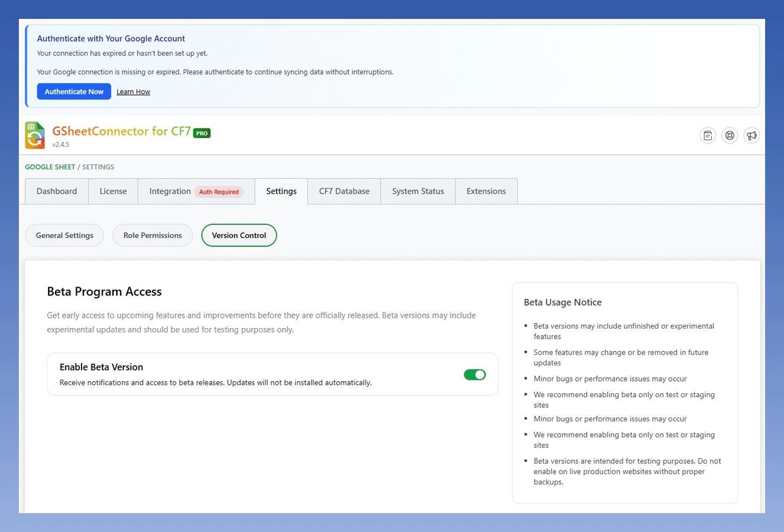Screen dimensions: 784x532
Task: Click the Auth Required badge
Action: pyautogui.click(x=219, y=192)
